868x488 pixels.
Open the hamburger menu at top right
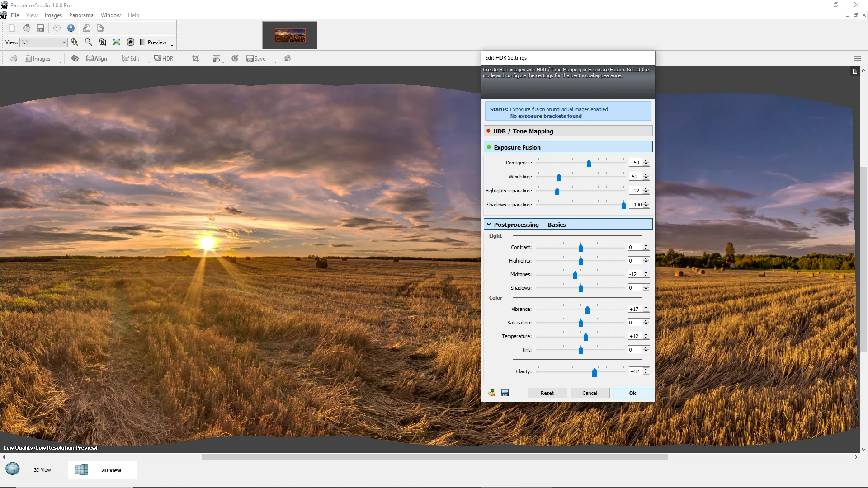857,58
